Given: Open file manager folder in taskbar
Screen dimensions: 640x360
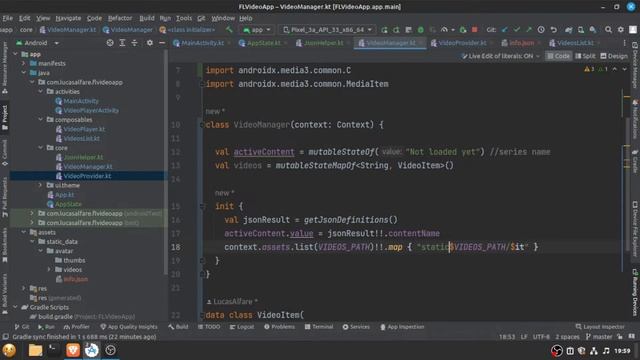Looking at the screenshot, I should [x=35, y=350].
